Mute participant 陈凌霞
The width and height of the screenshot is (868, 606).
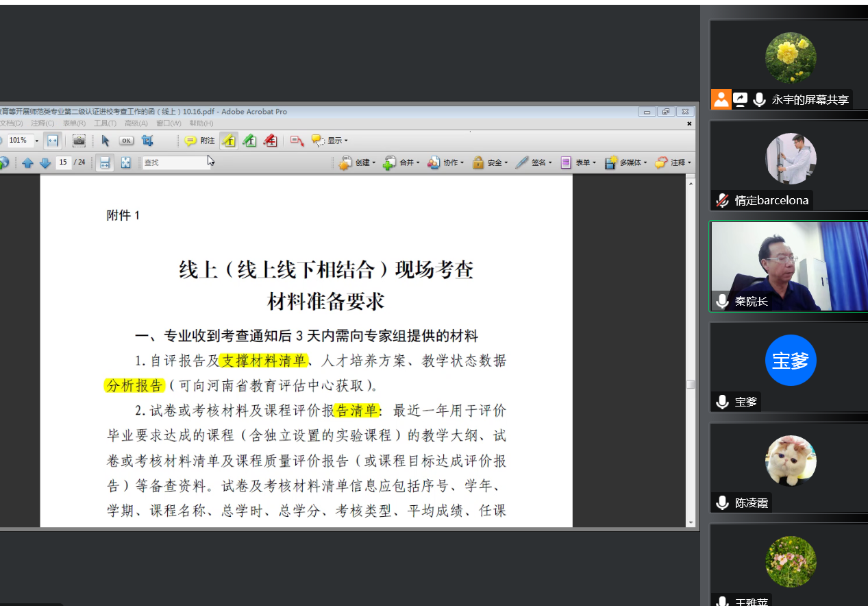pos(722,502)
